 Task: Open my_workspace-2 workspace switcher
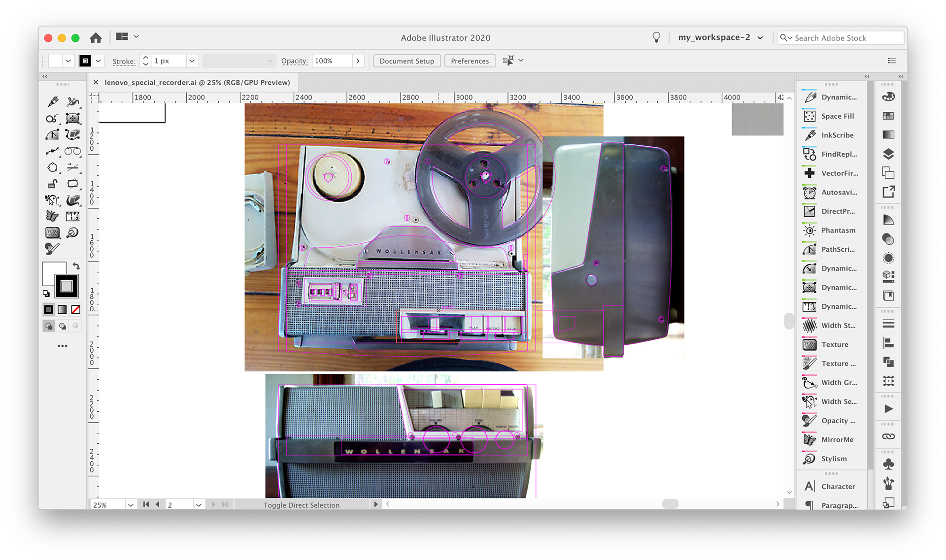pyautogui.click(x=720, y=37)
